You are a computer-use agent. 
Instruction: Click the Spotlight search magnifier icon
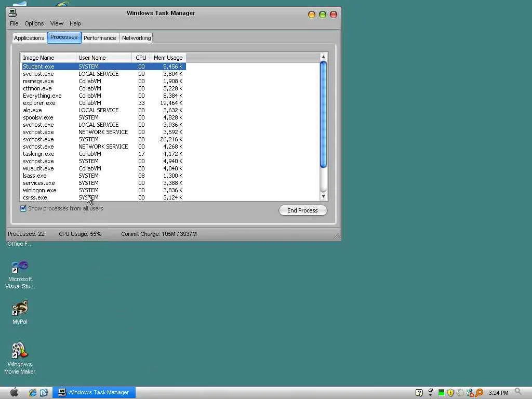518,392
